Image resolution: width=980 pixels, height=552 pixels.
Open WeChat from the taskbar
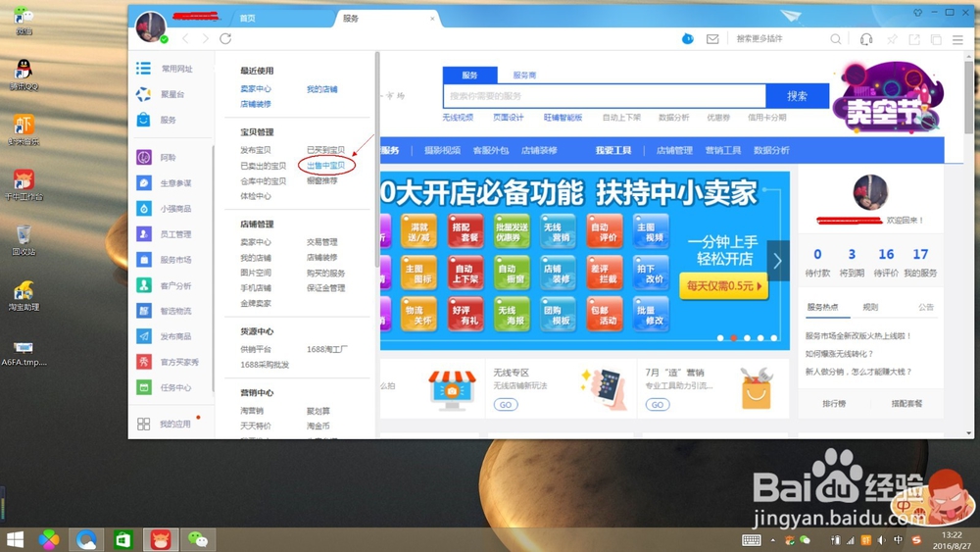tap(198, 539)
